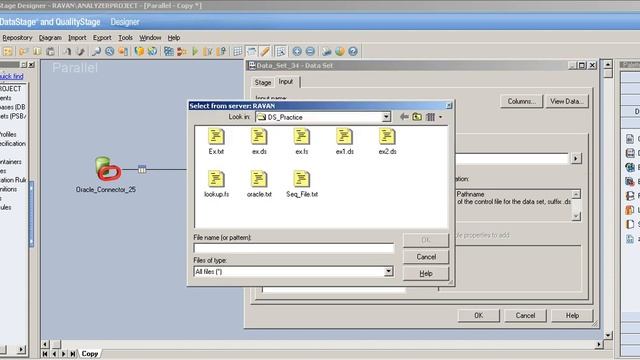Switch to the Input tab
Screen dimensions: 640x360
tap(286, 82)
